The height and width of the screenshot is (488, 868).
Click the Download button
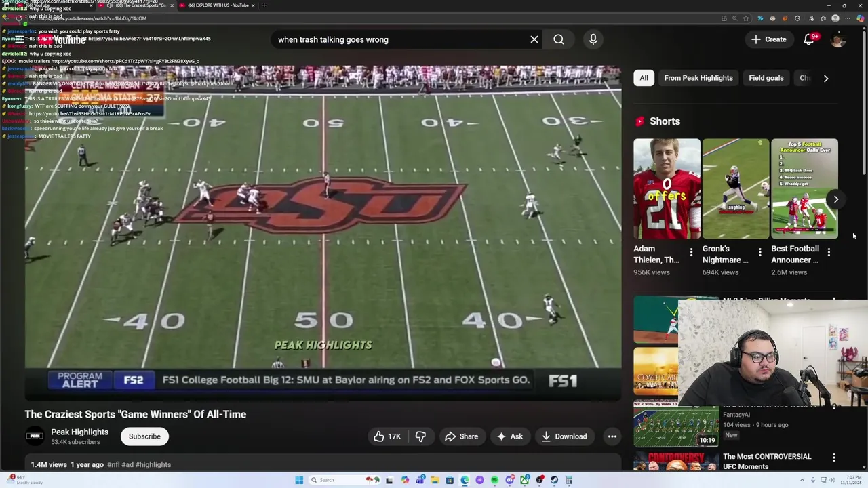[x=564, y=436]
